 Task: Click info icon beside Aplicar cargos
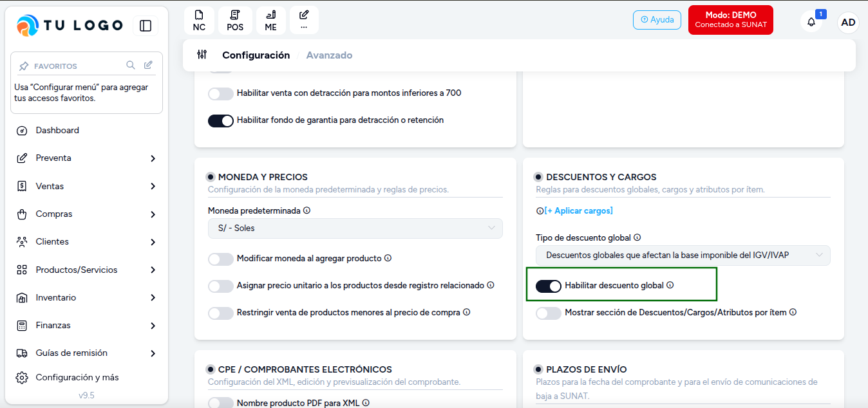(540, 211)
